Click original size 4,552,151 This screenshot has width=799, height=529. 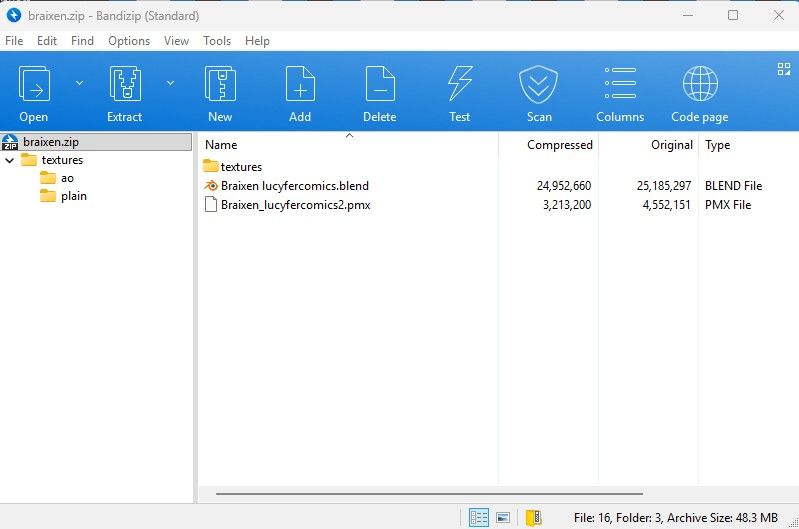coord(667,205)
